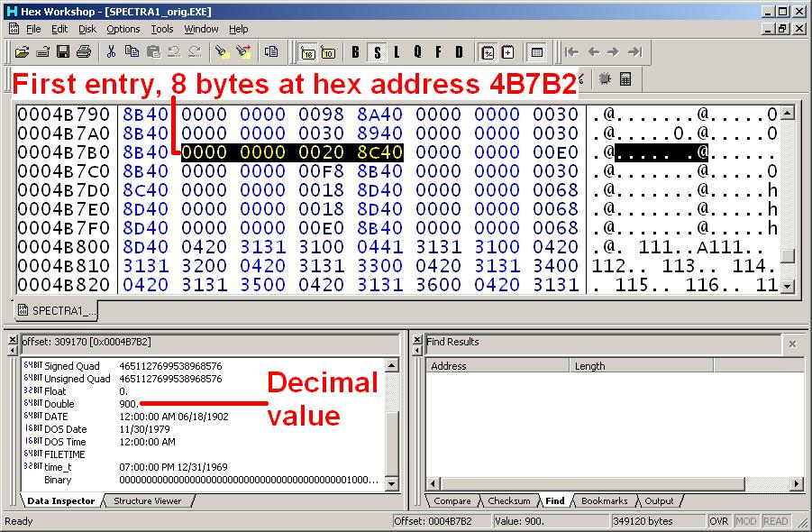Switch to the Bookmarks tab
The height and width of the screenshot is (532, 812).
tap(605, 501)
